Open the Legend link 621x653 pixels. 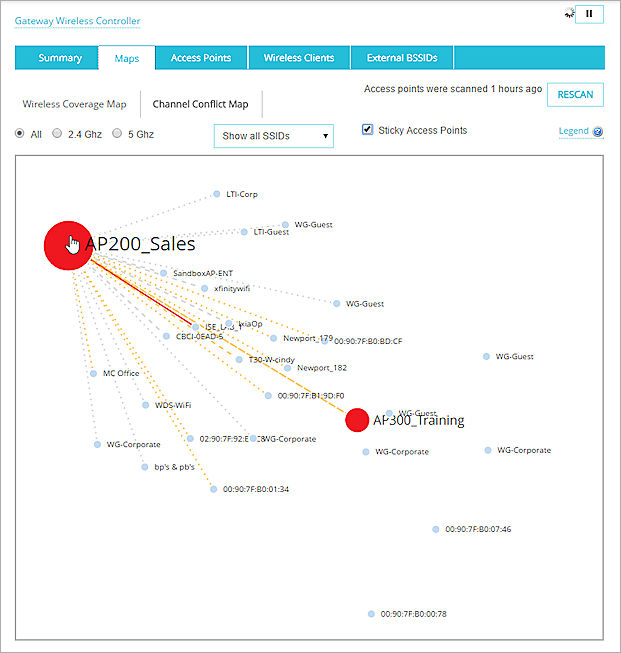573,132
